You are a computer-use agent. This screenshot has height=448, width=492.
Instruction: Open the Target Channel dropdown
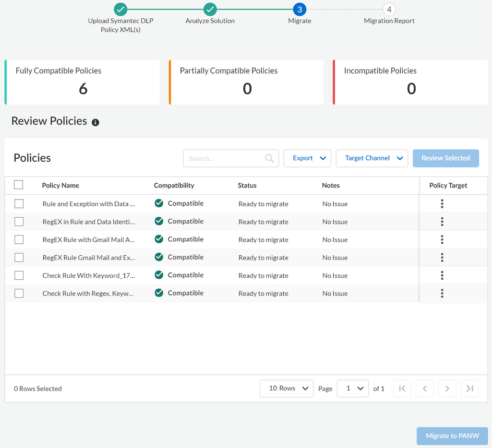click(372, 158)
